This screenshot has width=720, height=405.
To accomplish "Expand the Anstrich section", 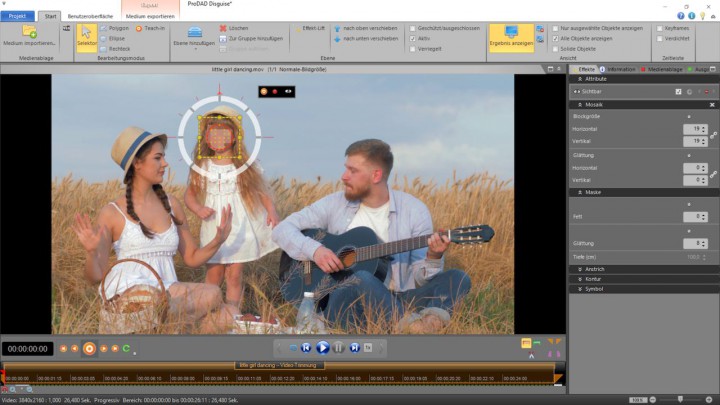I will (x=594, y=269).
